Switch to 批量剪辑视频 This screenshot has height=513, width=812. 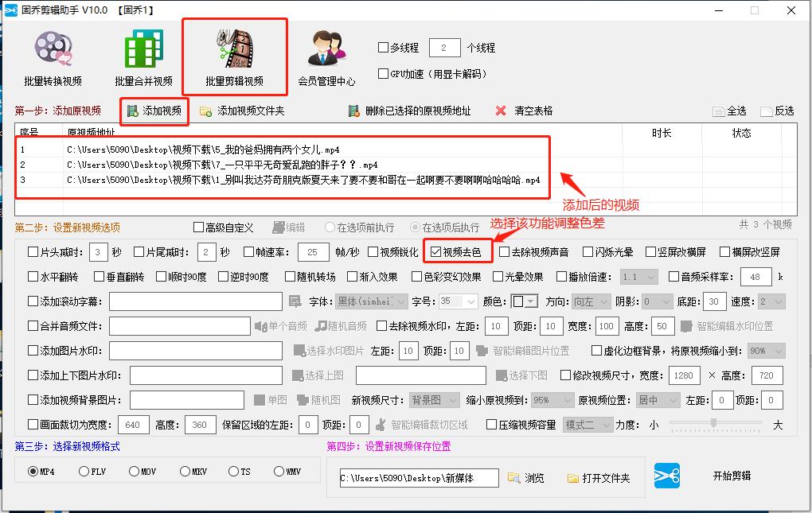coord(234,49)
